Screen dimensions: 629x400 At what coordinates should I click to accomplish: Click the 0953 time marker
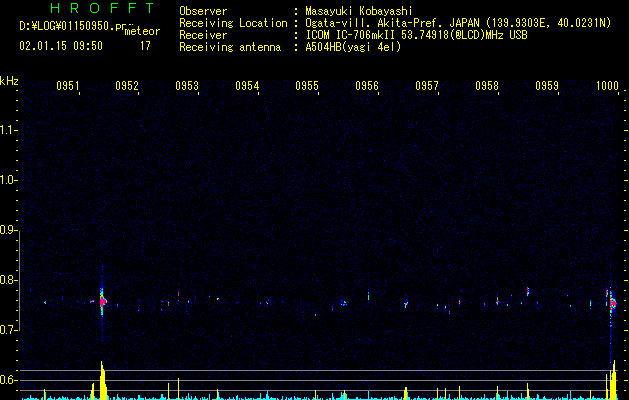(x=187, y=86)
